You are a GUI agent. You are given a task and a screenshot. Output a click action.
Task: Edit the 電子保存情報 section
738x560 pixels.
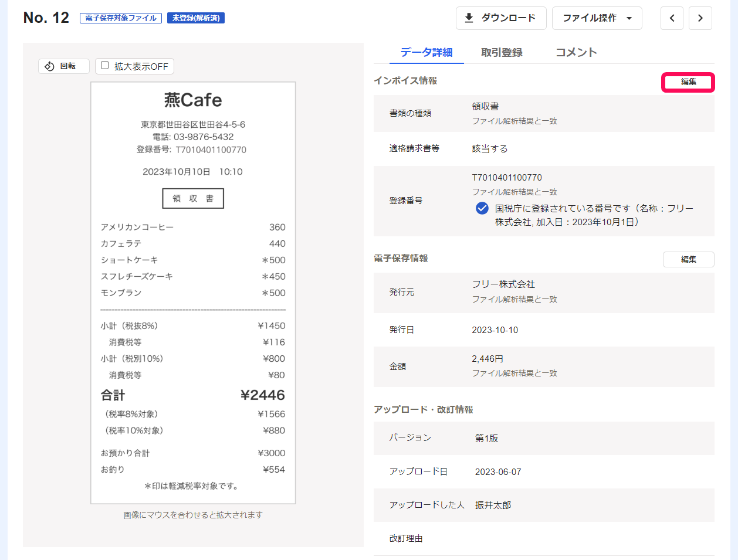[688, 259]
